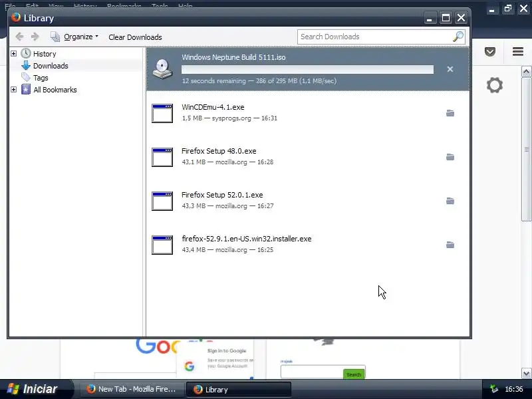Viewport: 532px width, 399px height.
Task: Click the taskbar clock showing 16:36
Action: tap(513, 389)
